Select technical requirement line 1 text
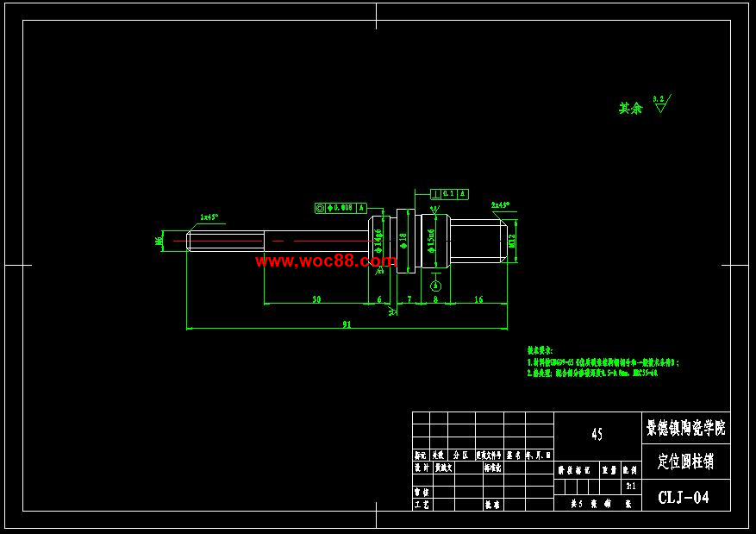Image resolution: width=756 pixels, height=534 pixels. (x=603, y=362)
